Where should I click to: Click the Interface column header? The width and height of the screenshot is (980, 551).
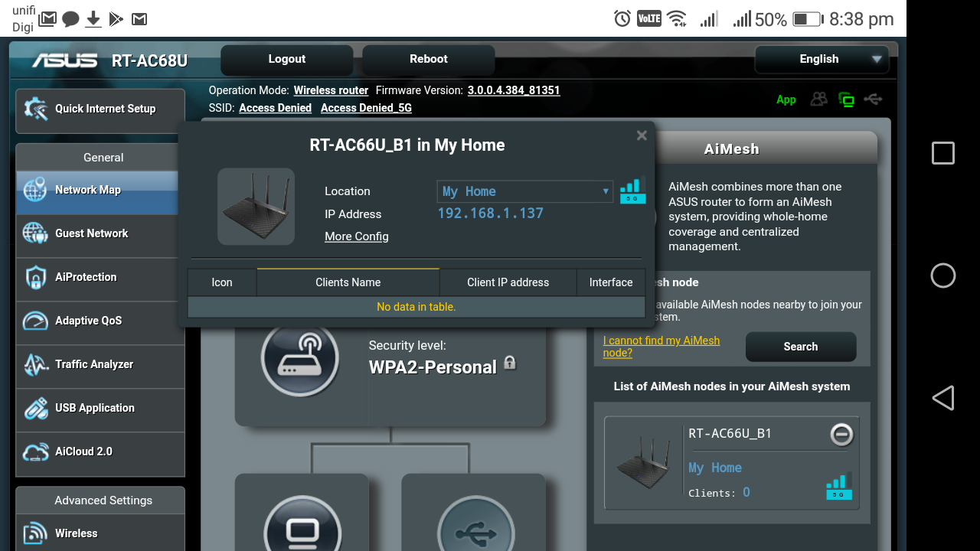pyautogui.click(x=611, y=282)
